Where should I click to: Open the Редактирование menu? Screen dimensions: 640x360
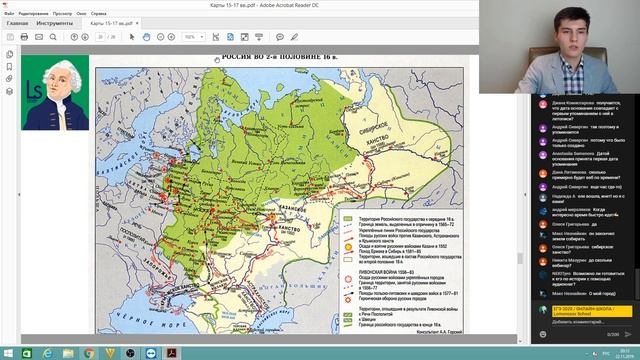pos(33,13)
